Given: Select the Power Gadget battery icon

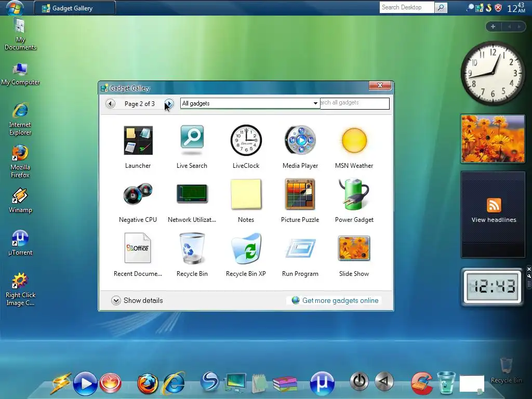Looking at the screenshot, I should [x=353, y=194].
